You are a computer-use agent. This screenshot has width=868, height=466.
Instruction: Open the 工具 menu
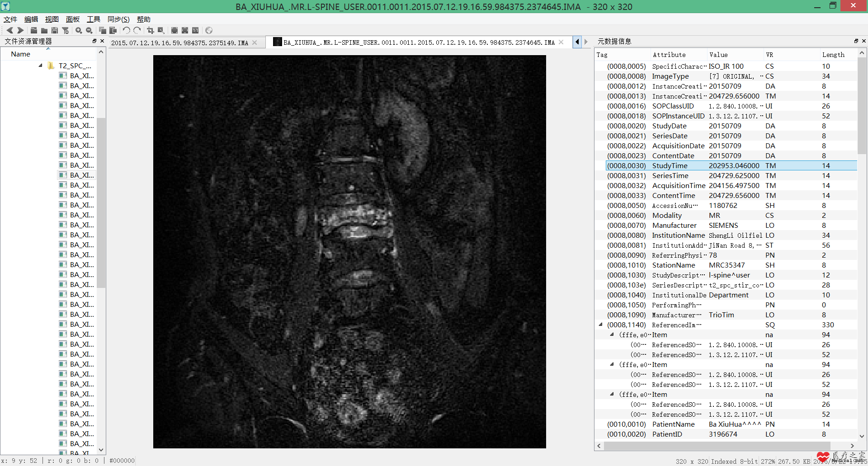[x=94, y=19]
